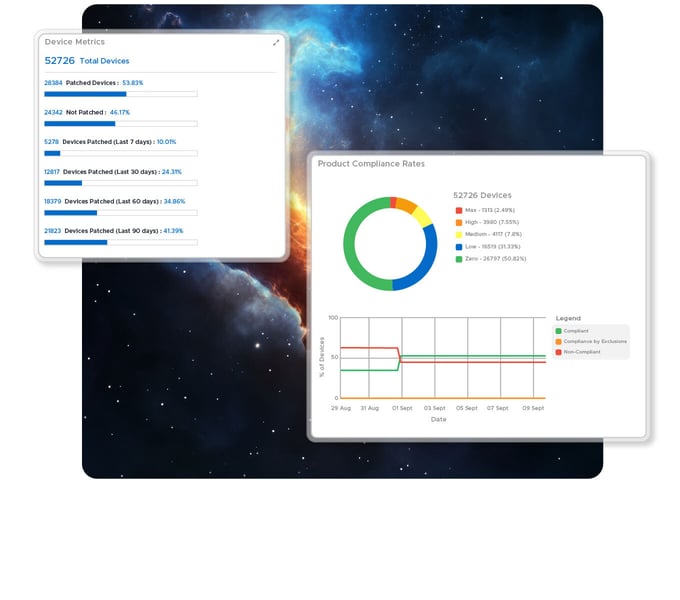Click the 52726 total devices count
This screenshot has height=600, width=680.
[59, 61]
